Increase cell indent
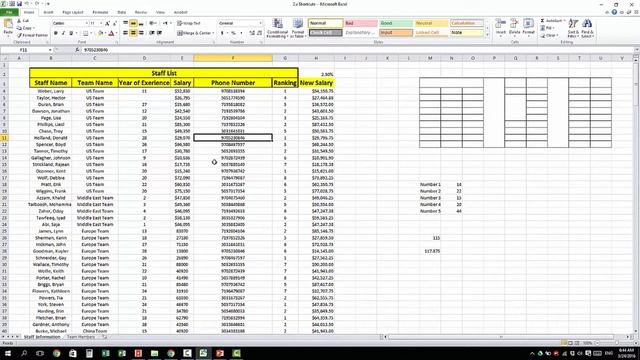640x360 pixels. [159, 33]
